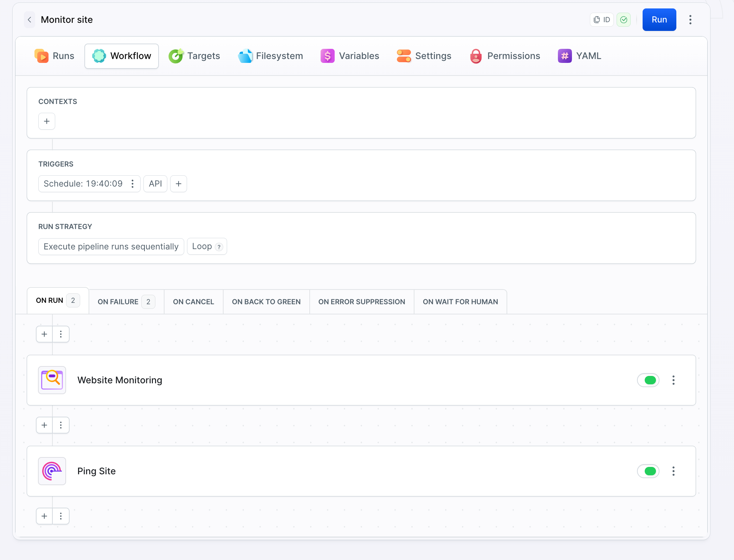734x560 pixels.
Task: Click the Loop help question mark
Action: coord(219,247)
